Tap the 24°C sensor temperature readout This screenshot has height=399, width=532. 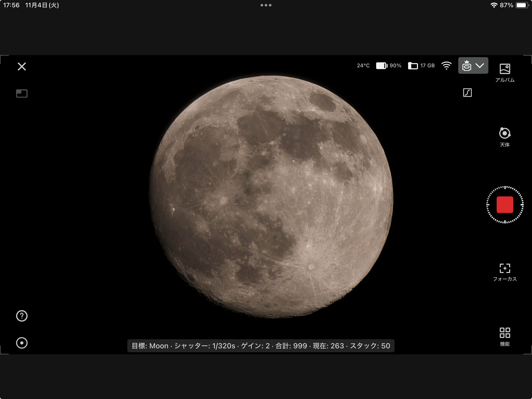(x=363, y=65)
